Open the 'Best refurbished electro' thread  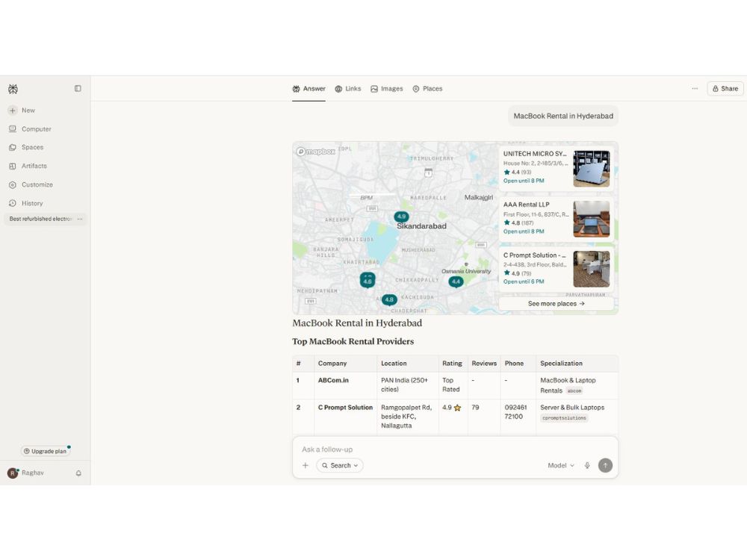click(x=40, y=219)
